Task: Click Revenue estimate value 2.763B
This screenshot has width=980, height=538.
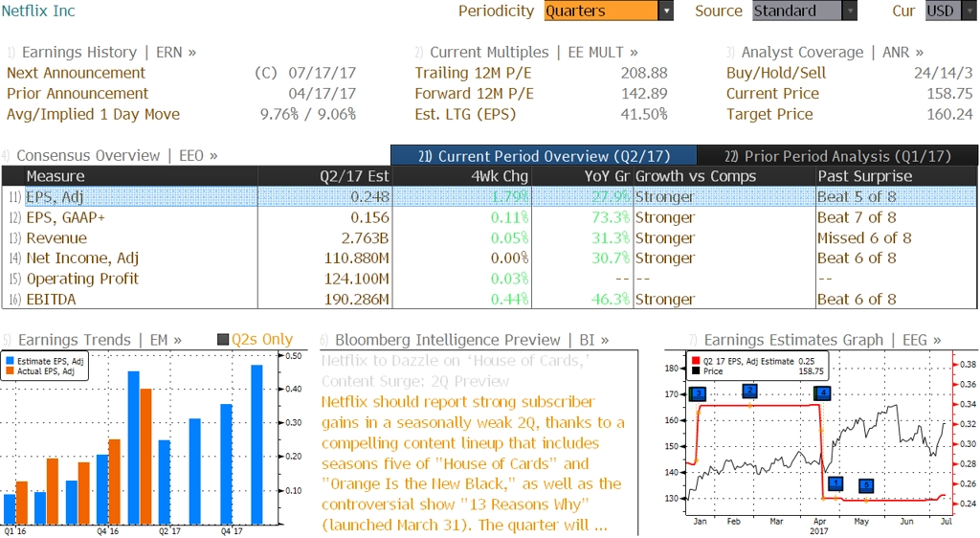Action: coord(365,238)
